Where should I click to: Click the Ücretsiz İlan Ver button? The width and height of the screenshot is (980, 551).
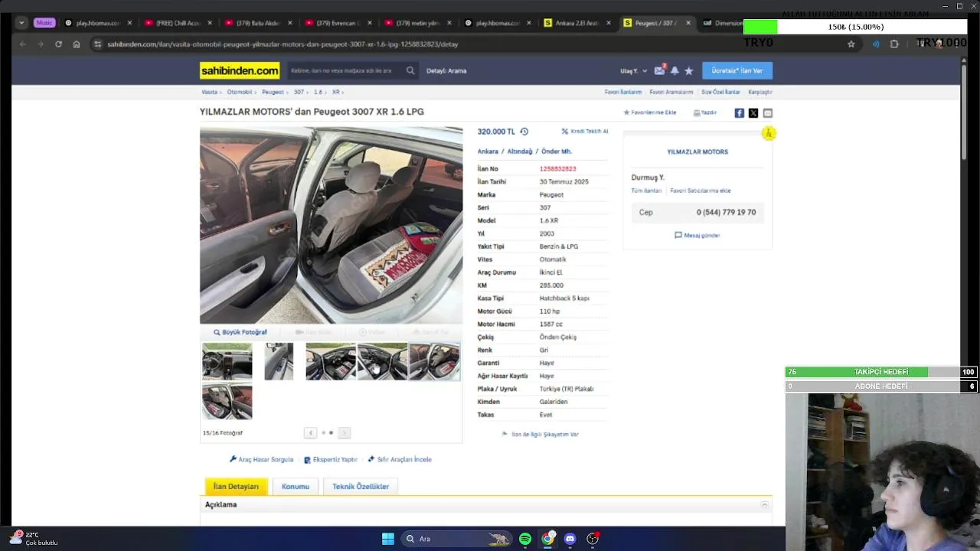[737, 70]
